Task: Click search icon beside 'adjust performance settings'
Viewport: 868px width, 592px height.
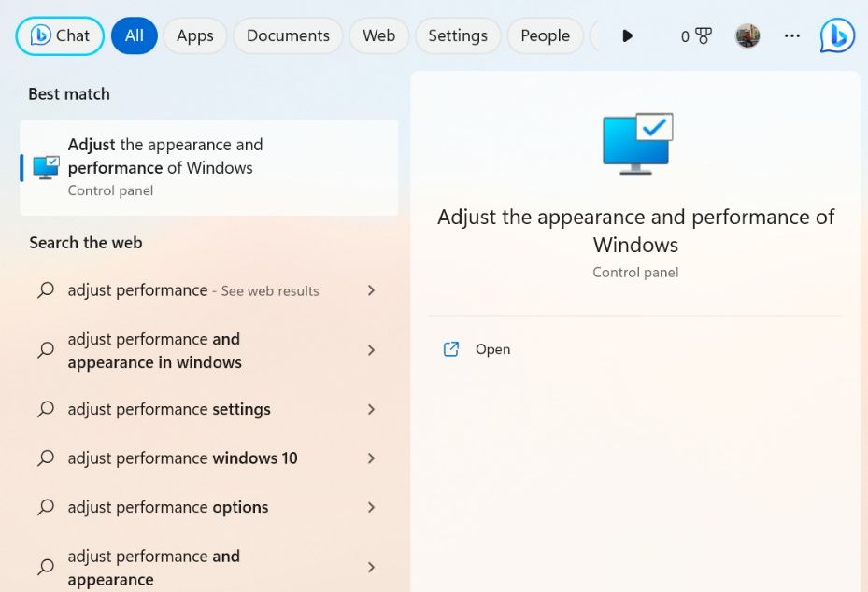Action: tap(46, 409)
